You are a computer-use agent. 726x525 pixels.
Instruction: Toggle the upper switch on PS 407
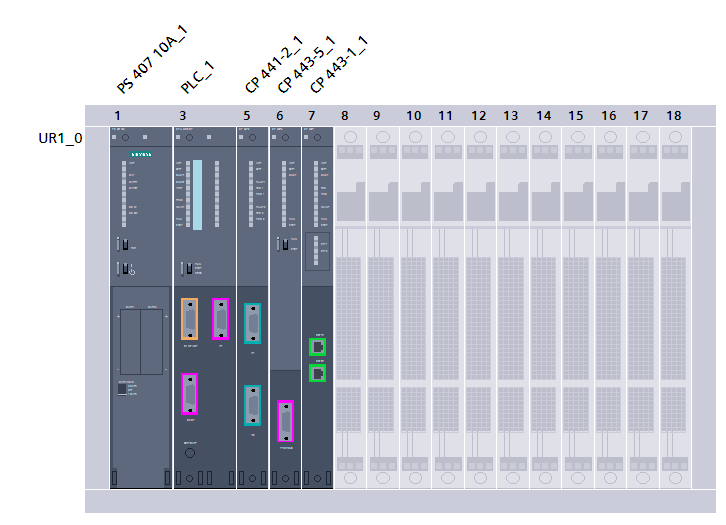click(x=125, y=244)
